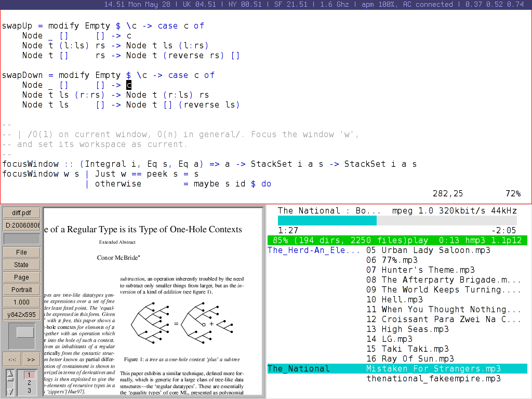Click the tree diagram figure in the PDF
The width and height of the screenshot is (532, 399).
182,324
